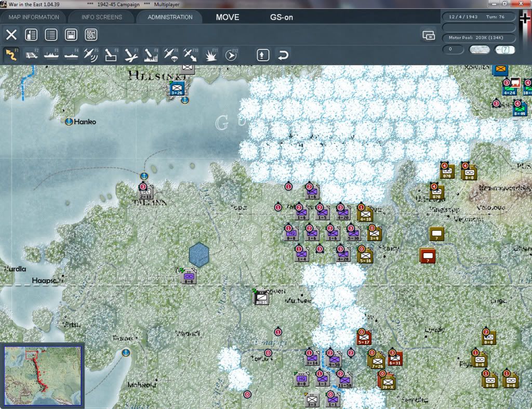532x409 pixels.
Task: Select the purple 4=28 unit
Action: click(x=343, y=254)
